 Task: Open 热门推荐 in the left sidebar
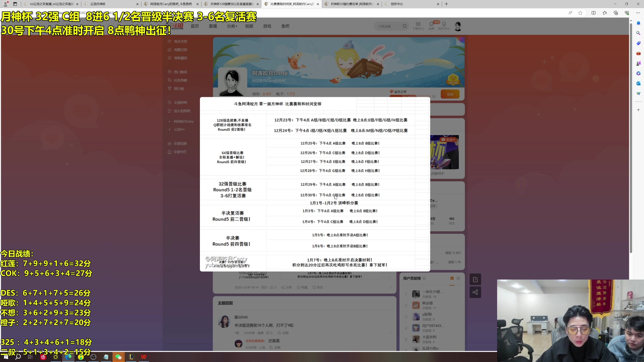coord(177,72)
